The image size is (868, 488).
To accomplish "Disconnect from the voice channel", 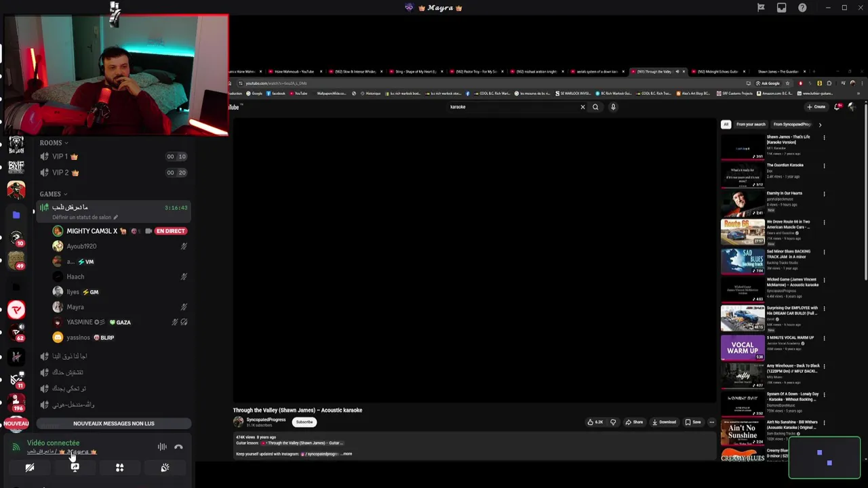I will 178,447.
